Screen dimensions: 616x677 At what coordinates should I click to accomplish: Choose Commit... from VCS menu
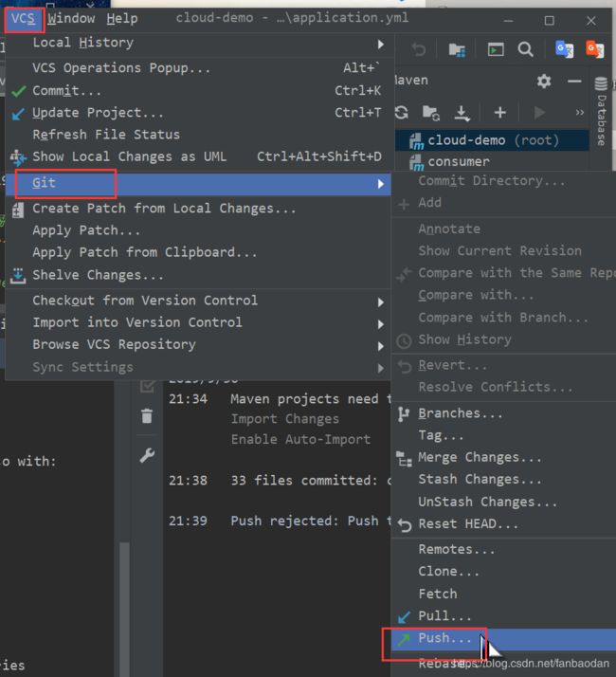tap(198, 91)
